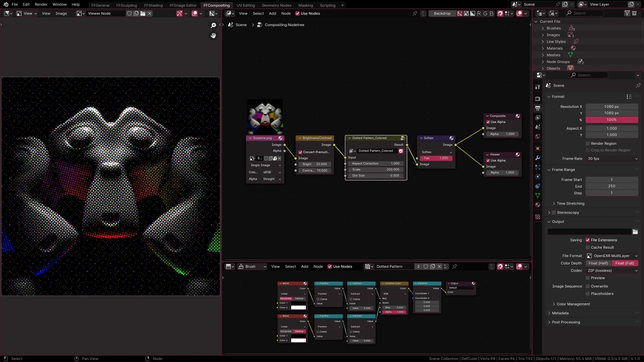Click the folder icon next to Viewer Node

point(142,13)
